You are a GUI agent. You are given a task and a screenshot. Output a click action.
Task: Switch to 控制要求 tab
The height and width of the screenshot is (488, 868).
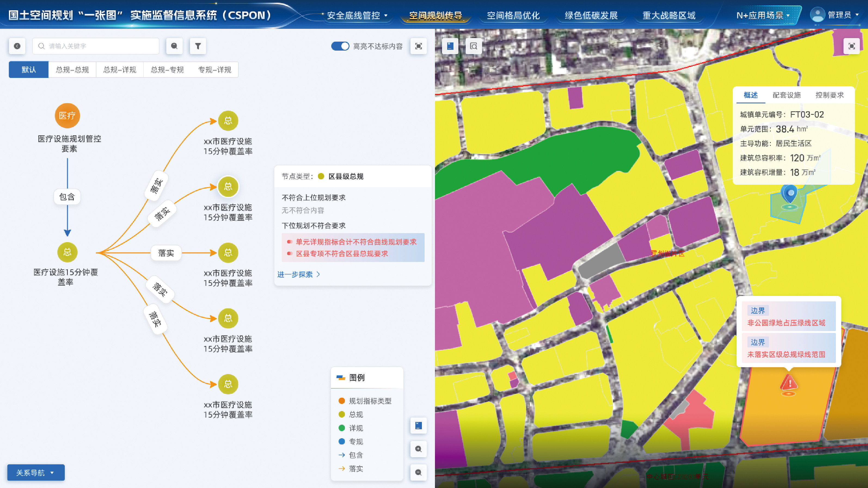coord(830,95)
